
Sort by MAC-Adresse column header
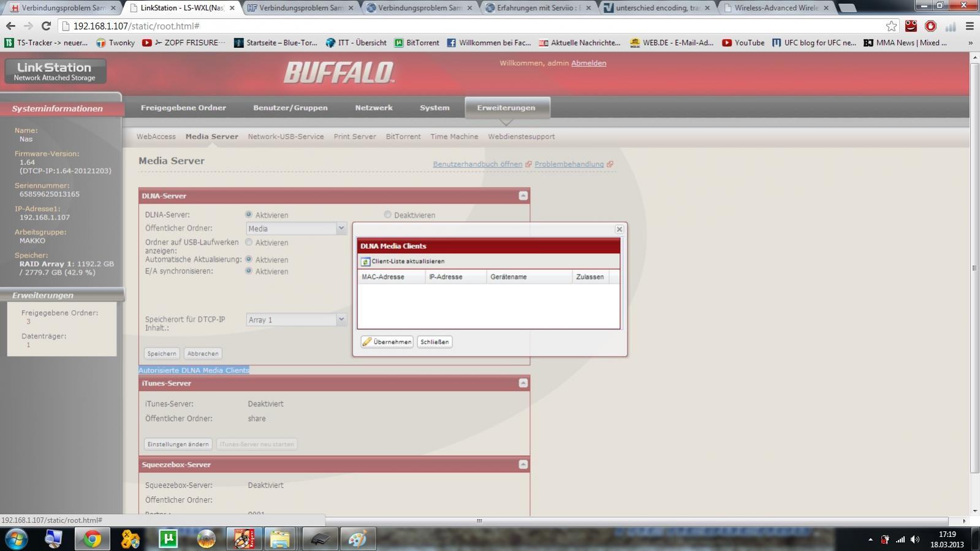392,277
